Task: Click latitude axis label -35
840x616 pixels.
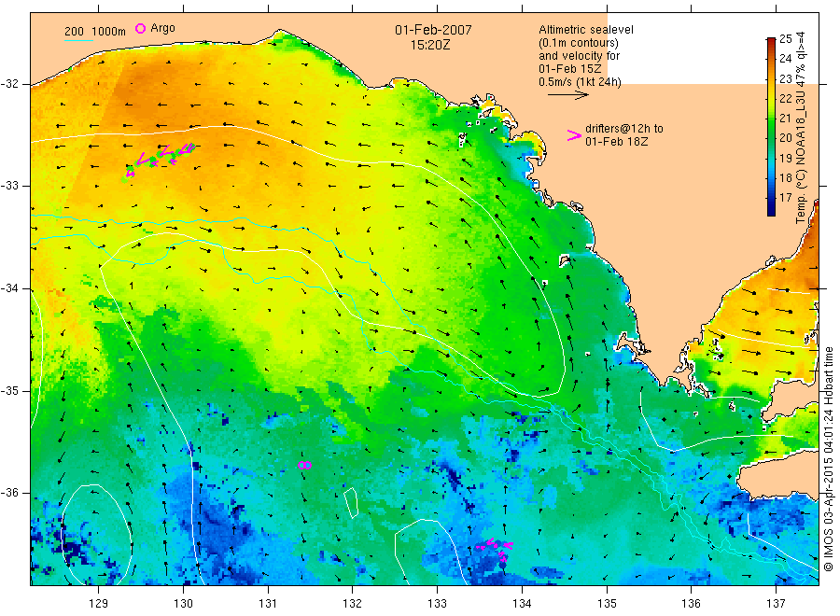Action: tap(9, 391)
